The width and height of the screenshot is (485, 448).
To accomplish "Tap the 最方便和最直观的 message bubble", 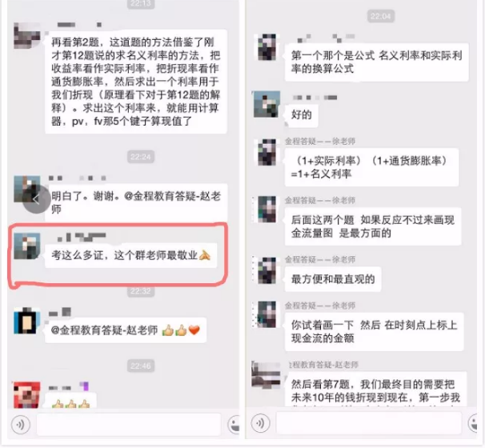I will [333, 279].
